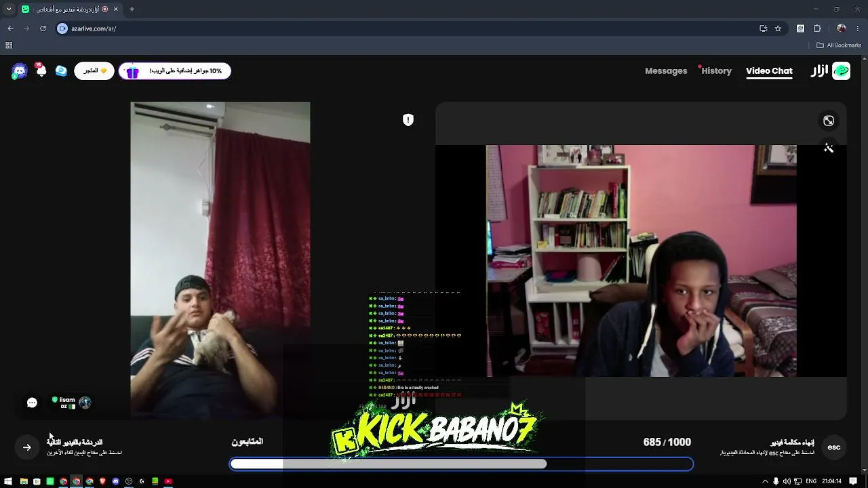Click the blue chat bubble icon
The width and height of the screenshot is (868, 488).
61,70
